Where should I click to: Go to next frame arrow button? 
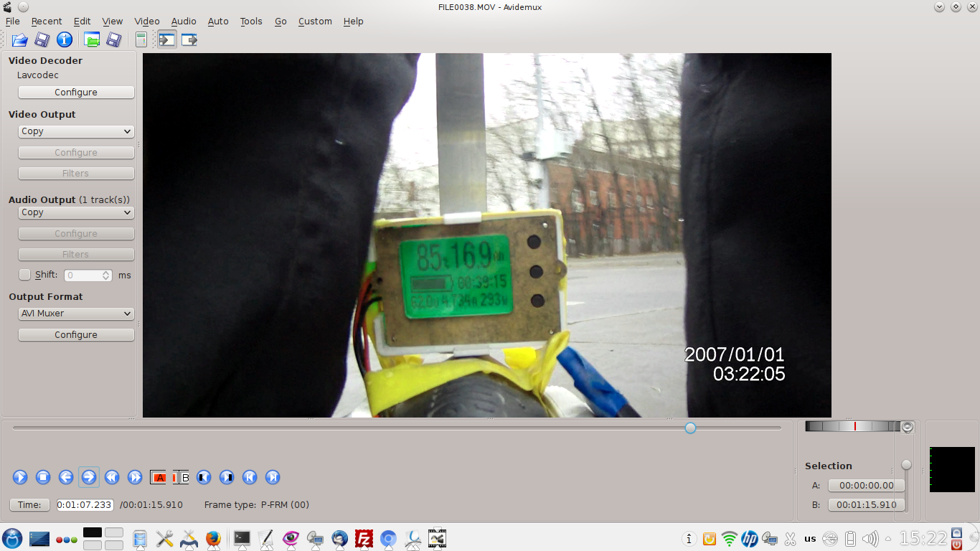[x=89, y=477]
